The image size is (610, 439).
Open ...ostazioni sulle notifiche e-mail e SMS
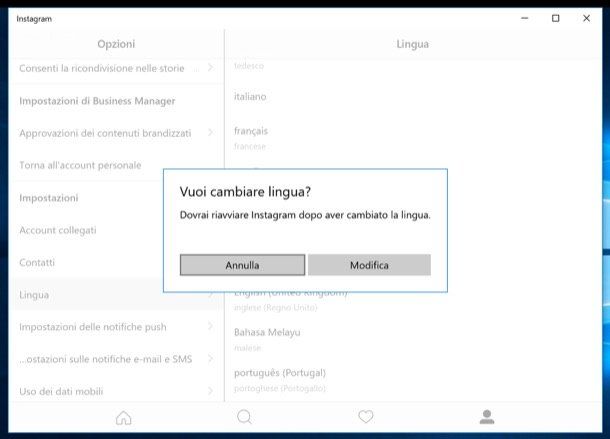tap(117, 359)
